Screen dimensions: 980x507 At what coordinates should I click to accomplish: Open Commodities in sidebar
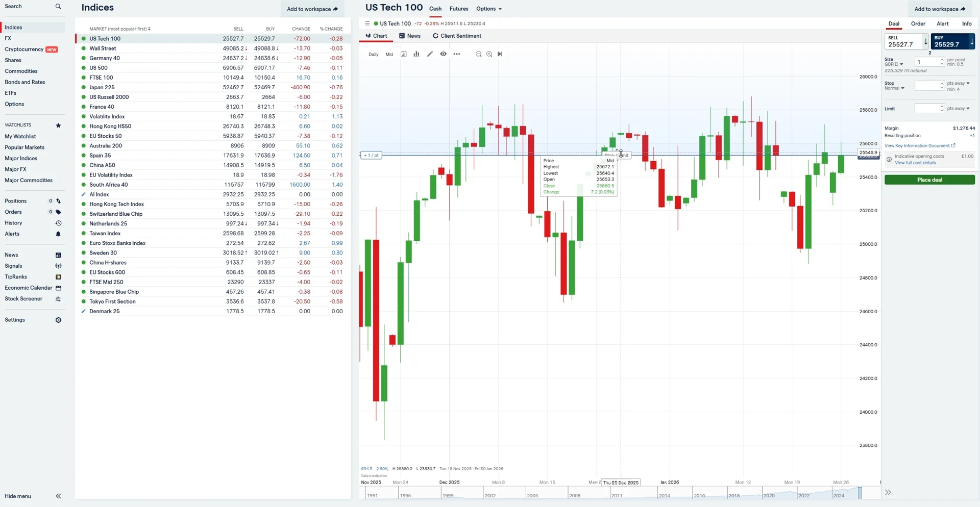pos(21,71)
